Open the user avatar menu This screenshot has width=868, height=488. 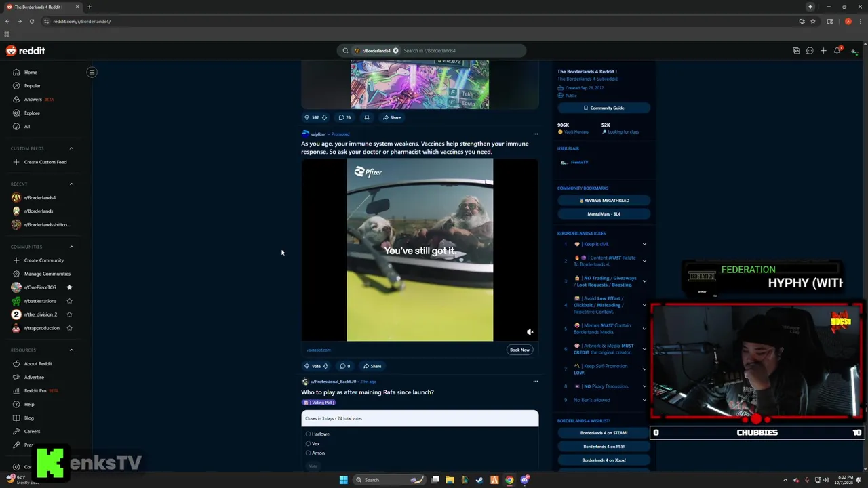point(854,51)
